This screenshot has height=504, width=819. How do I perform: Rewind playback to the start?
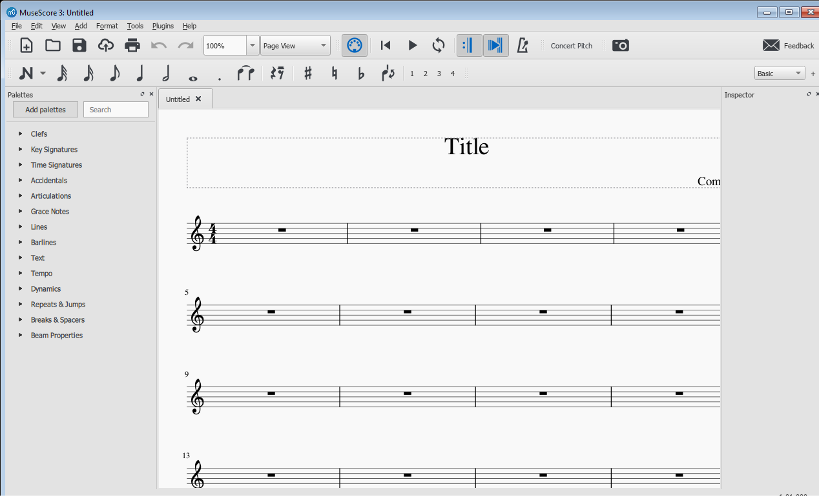[386, 45]
